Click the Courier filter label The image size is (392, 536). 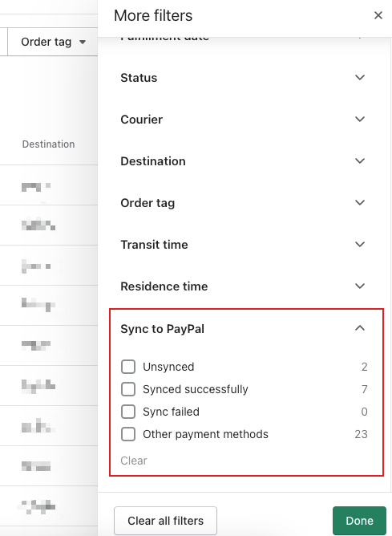141,120
